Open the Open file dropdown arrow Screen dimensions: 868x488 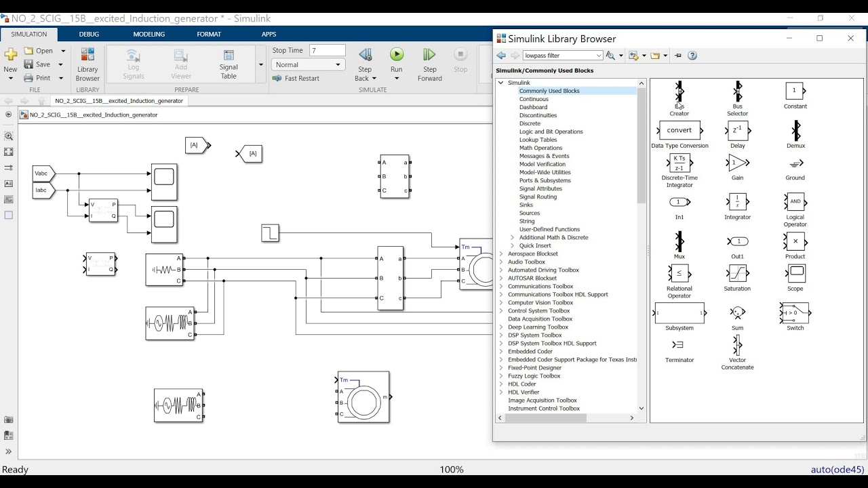[63, 51]
